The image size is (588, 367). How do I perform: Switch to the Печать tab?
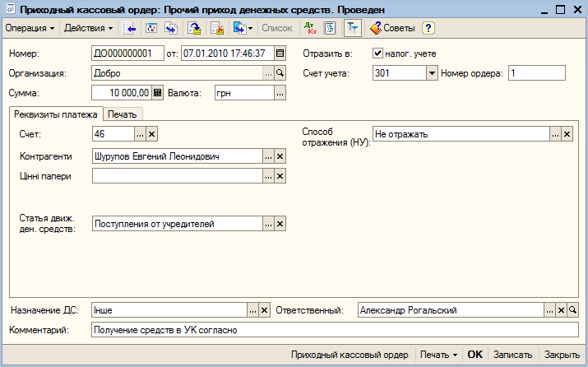pos(123,114)
